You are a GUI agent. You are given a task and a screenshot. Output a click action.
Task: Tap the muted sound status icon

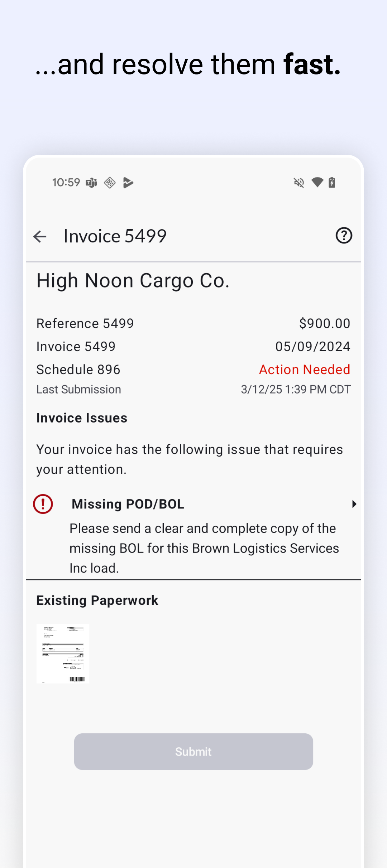(299, 183)
